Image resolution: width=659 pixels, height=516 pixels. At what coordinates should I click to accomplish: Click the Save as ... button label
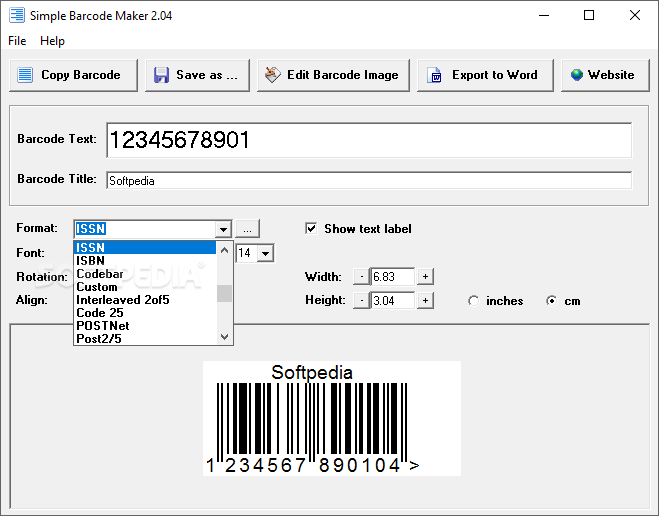tap(207, 75)
